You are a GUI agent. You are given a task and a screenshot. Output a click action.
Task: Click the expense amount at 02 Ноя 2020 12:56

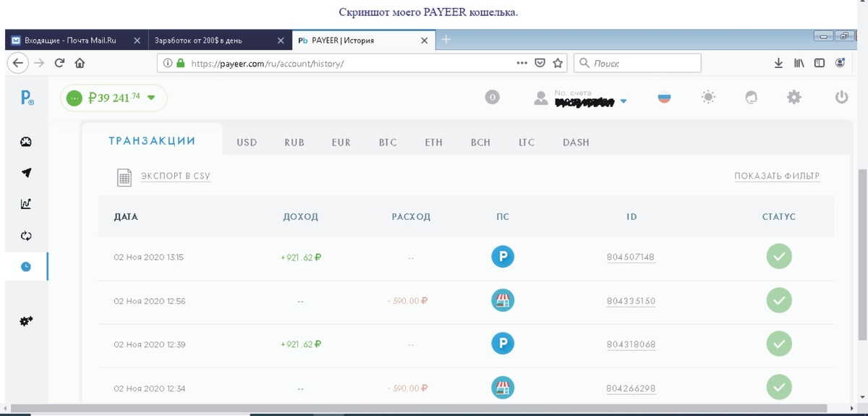(407, 301)
